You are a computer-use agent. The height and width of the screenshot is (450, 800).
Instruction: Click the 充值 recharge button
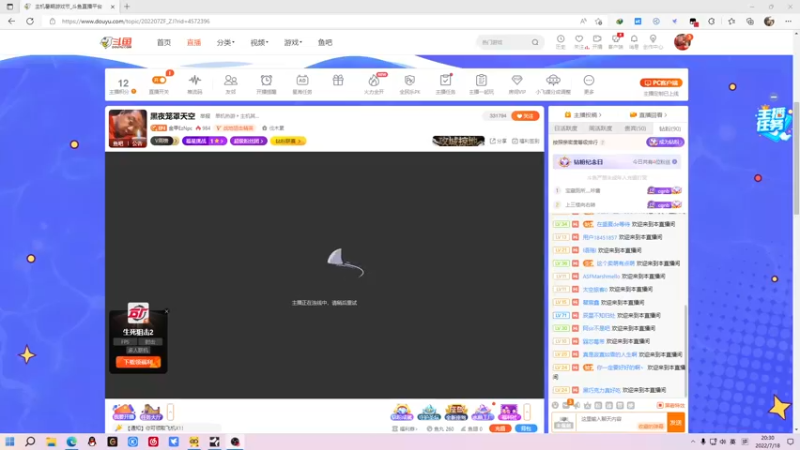[500, 429]
